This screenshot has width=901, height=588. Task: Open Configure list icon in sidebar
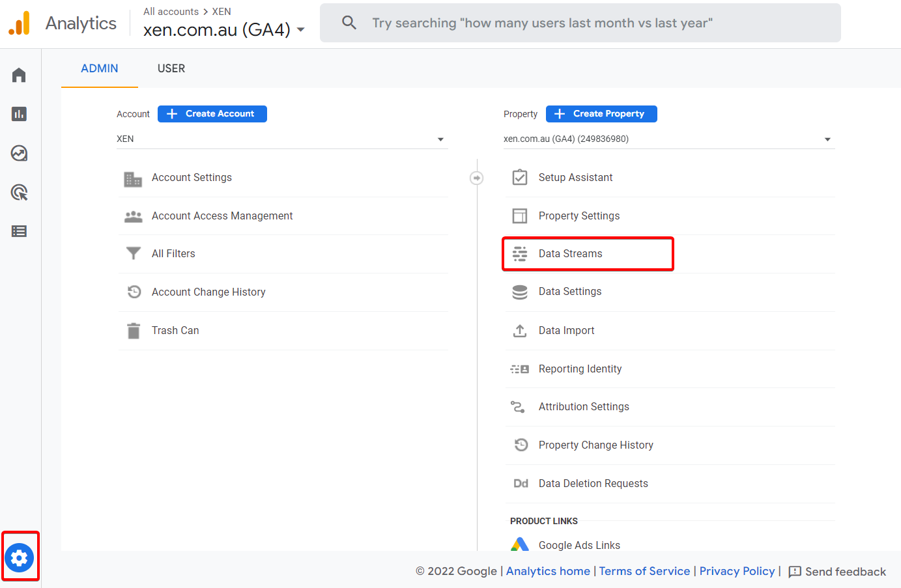pos(19,231)
